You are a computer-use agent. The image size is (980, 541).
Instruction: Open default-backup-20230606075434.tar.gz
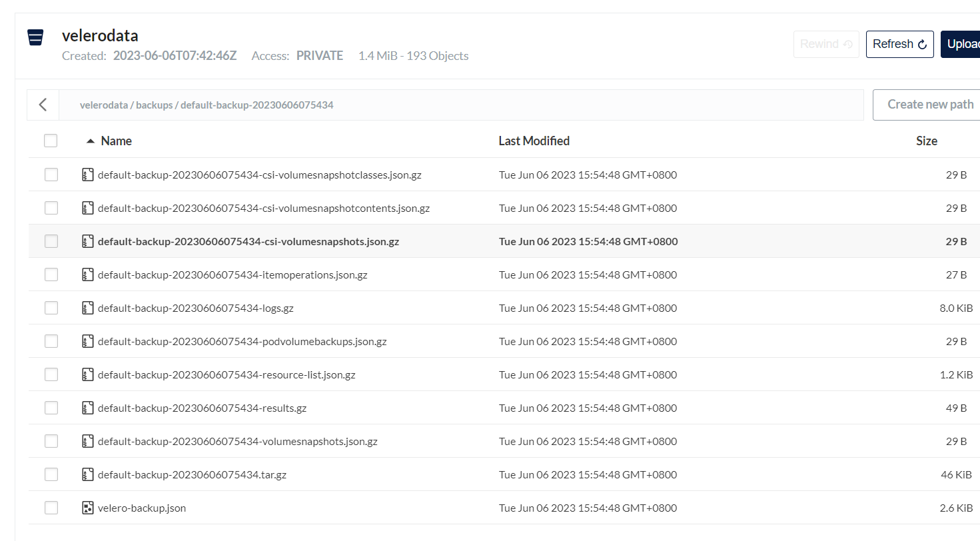(x=192, y=475)
